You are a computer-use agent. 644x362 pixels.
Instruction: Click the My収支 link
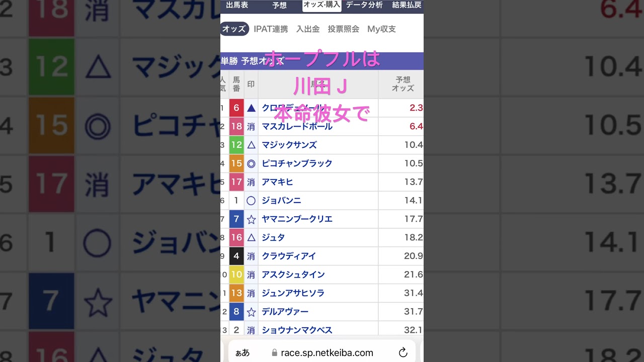[x=381, y=29]
